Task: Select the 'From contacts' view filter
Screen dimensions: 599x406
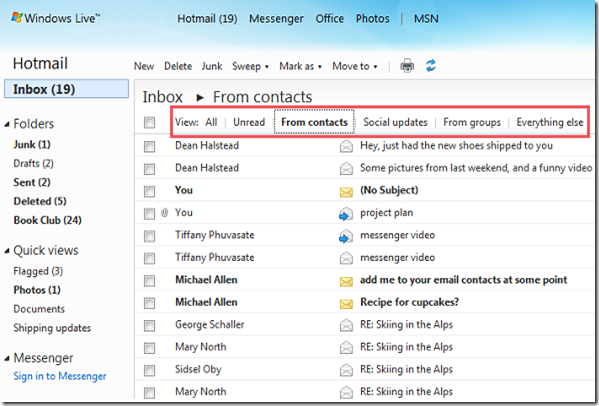Action: [314, 122]
